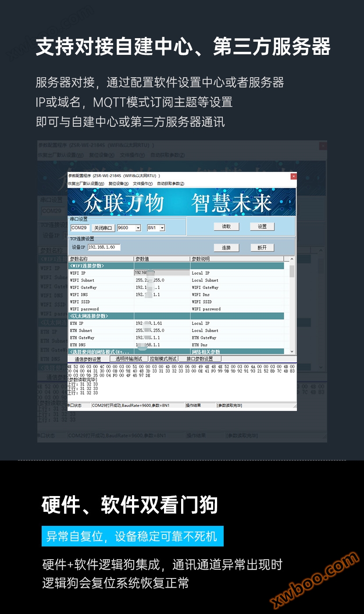Click the parameter list scrollbar up arrow
The height and width of the screenshot is (614, 364).
pos(292,259)
